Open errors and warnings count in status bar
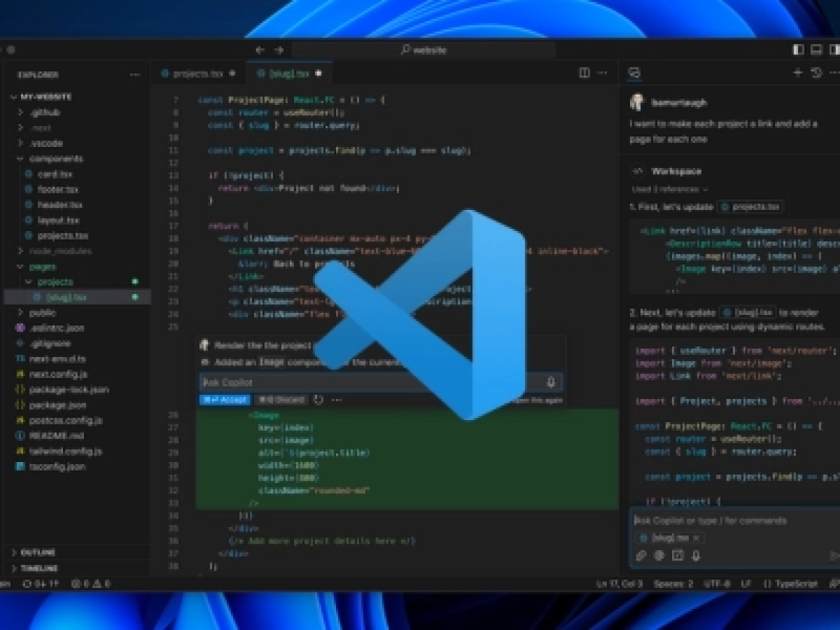The image size is (840, 630). 91,583
